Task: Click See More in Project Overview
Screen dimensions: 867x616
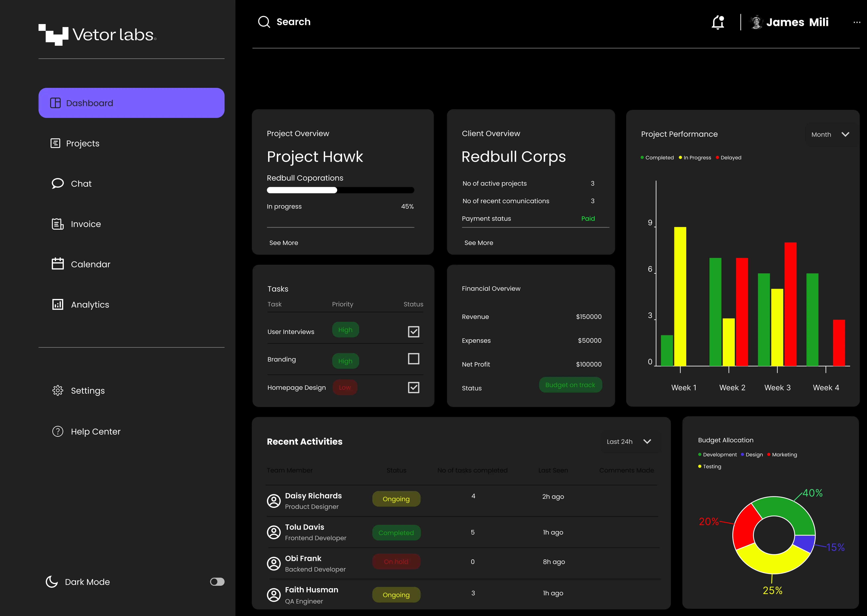Action: tap(284, 243)
